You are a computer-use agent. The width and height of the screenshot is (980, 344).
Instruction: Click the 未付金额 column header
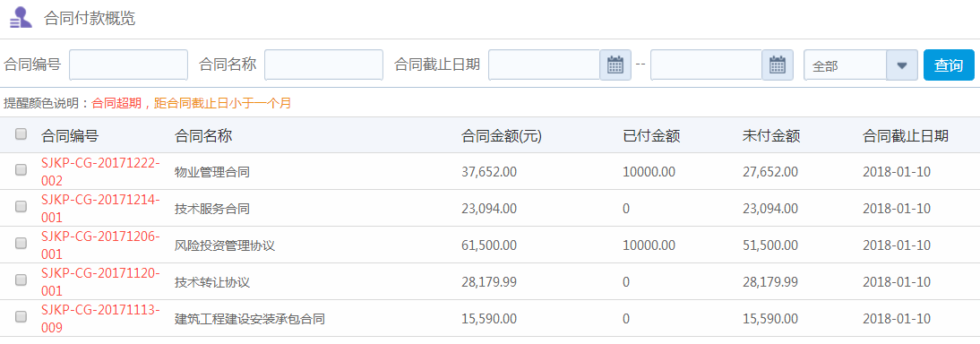771,136
